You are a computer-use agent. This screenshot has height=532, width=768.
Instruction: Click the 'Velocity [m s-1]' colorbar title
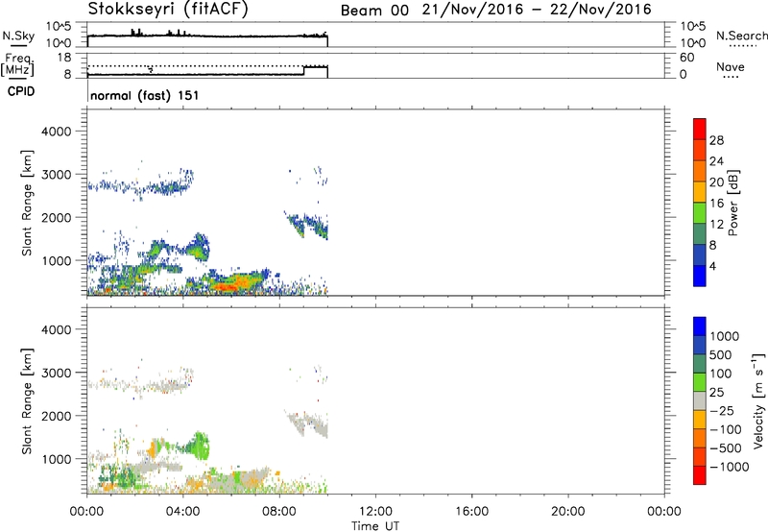point(758,400)
